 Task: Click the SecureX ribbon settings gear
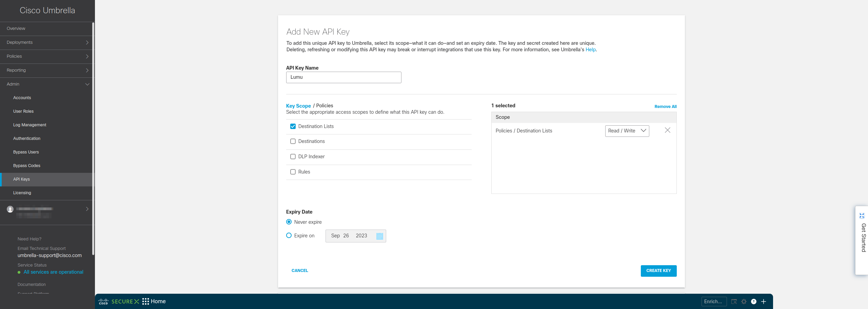pos(744,302)
